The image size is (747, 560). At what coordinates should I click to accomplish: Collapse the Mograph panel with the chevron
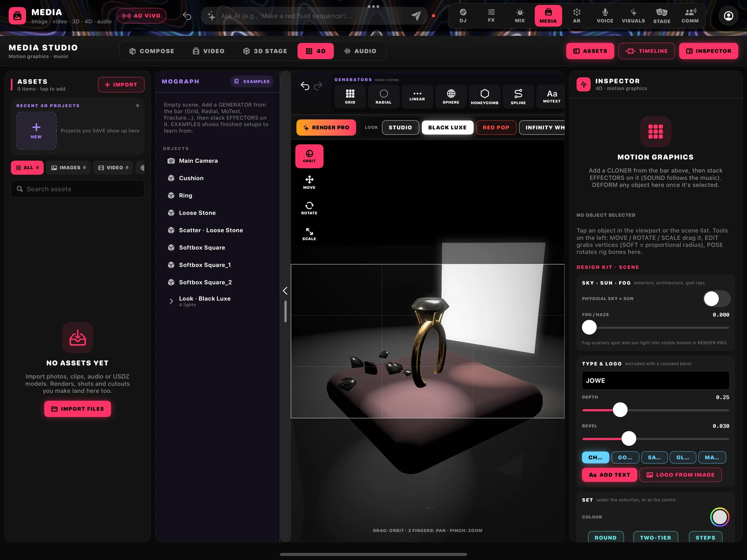tap(285, 291)
